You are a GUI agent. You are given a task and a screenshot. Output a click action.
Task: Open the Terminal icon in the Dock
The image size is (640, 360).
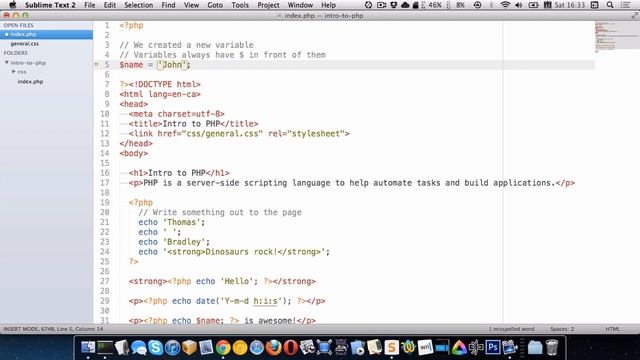[x=105, y=347]
